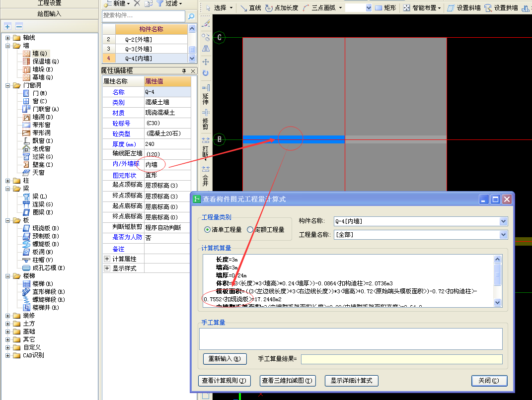The height and width of the screenshot is (400, 532).
Task: Click the 查看三维扣减图(T) button
Action: 288,381
